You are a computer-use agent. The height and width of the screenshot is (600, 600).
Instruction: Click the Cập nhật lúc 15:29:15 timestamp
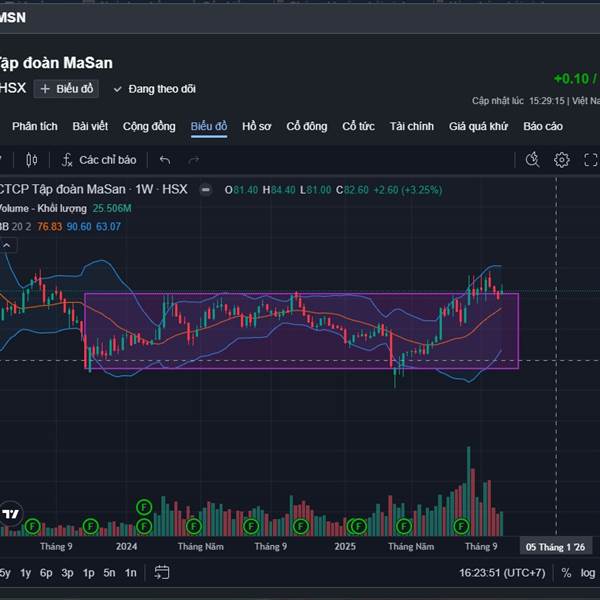point(518,101)
